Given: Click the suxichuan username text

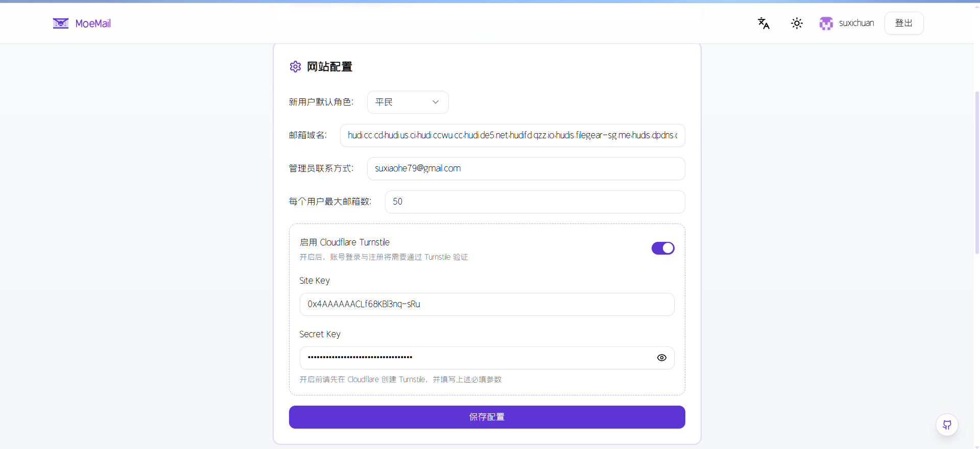Looking at the screenshot, I should click(x=856, y=23).
